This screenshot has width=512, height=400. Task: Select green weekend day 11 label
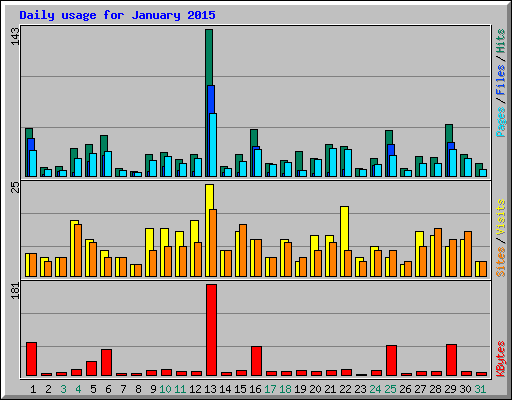pyautogui.click(x=180, y=389)
